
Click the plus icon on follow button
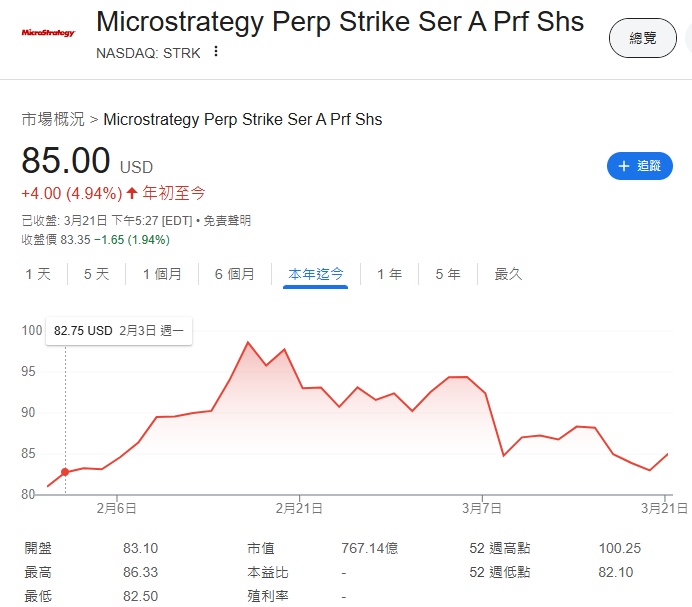point(624,166)
